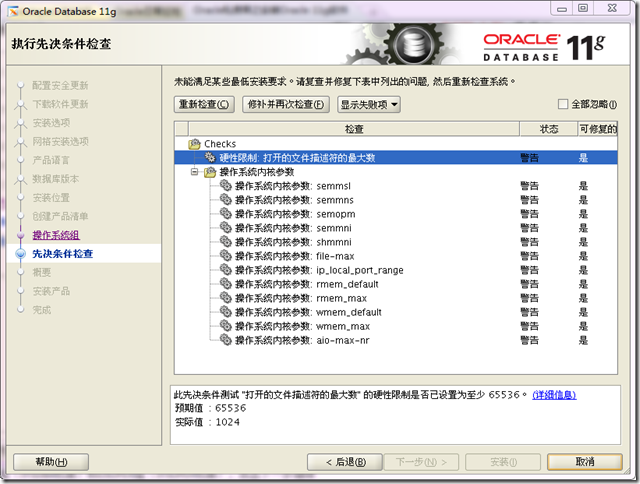Click the 预期值 : 65536 text

click(211, 408)
